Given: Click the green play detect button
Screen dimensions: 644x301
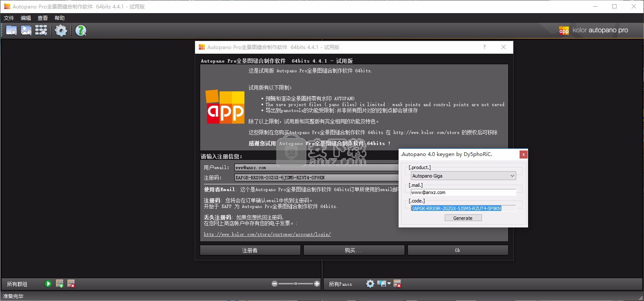Looking at the screenshot, I should coord(48,284).
